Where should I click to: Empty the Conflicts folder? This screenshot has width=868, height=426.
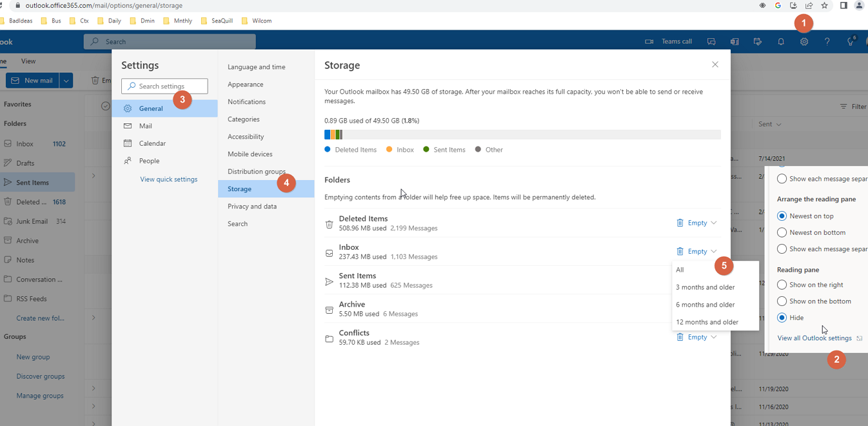click(691, 337)
